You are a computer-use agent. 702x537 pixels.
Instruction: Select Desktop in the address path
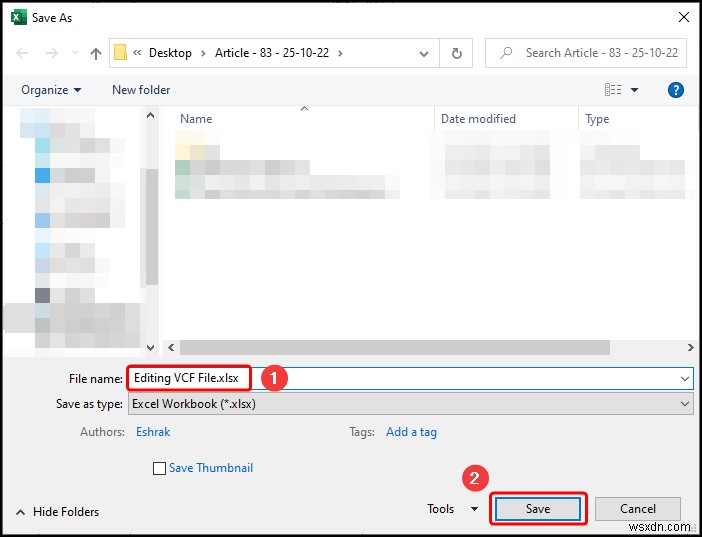pyautogui.click(x=170, y=53)
